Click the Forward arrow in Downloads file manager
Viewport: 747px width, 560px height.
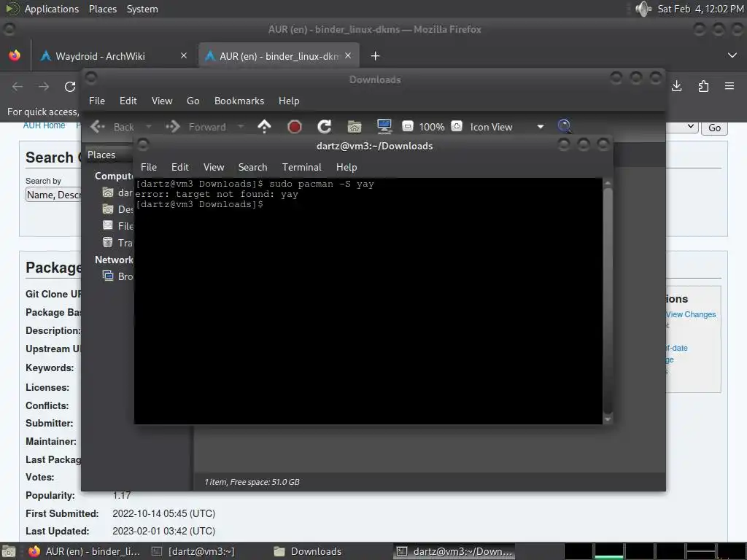pyautogui.click(x=172, y=127)
